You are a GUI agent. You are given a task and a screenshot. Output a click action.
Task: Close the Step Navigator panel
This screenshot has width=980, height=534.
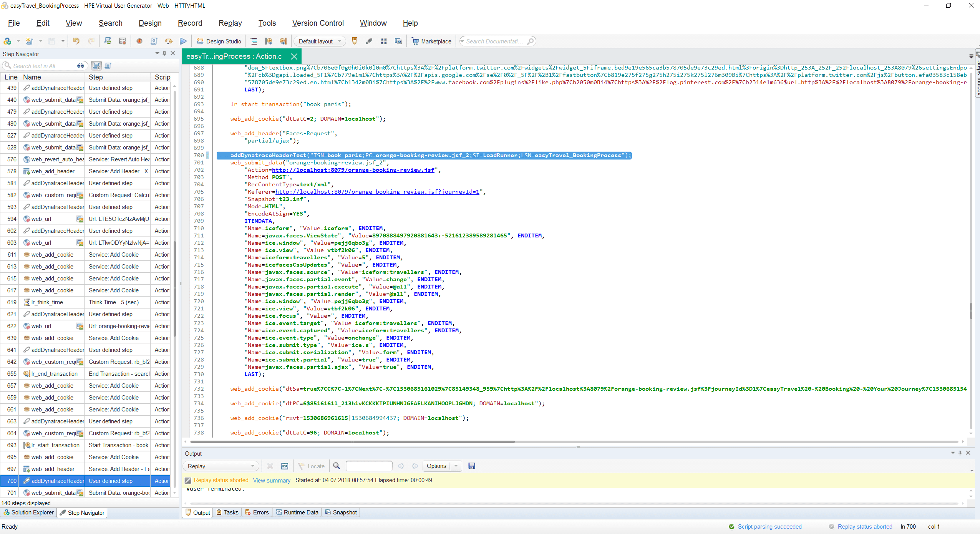173,54
